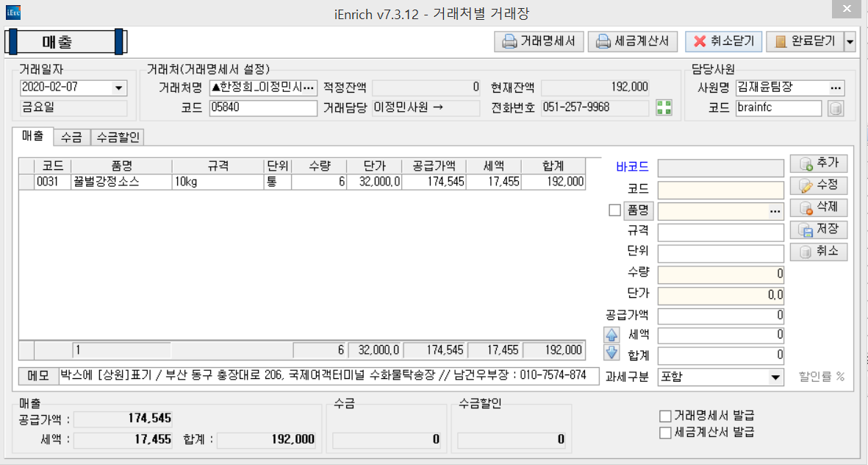The width and height of the screenshot is (868, 465).
Task: Add a new item with 추가
Action: [x=819, y=163]
